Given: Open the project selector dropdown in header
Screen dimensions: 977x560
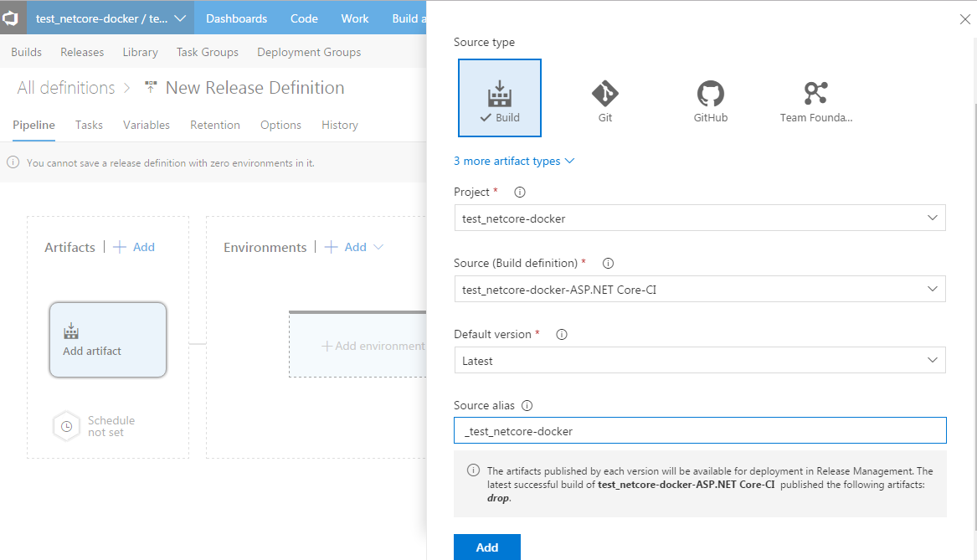Looking at the screenshot, I should click(x=111, y=18).
